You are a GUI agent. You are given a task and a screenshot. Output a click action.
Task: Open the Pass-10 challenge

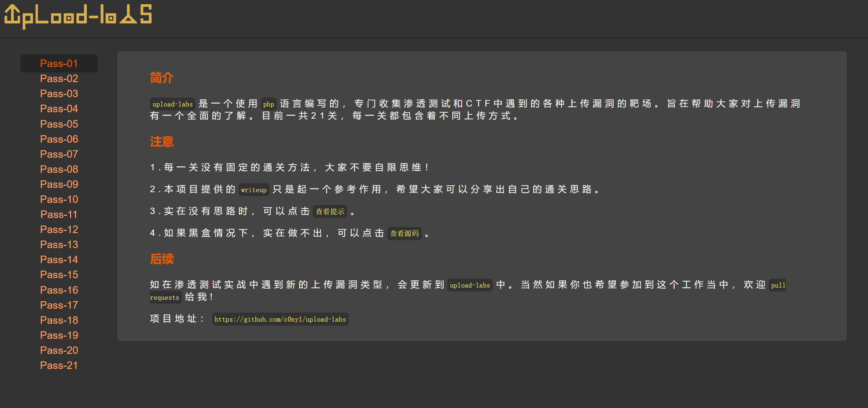[59, 199]
